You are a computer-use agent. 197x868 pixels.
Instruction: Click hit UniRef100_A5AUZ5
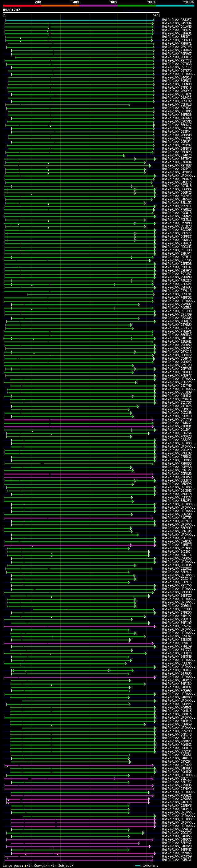[176, 179]
